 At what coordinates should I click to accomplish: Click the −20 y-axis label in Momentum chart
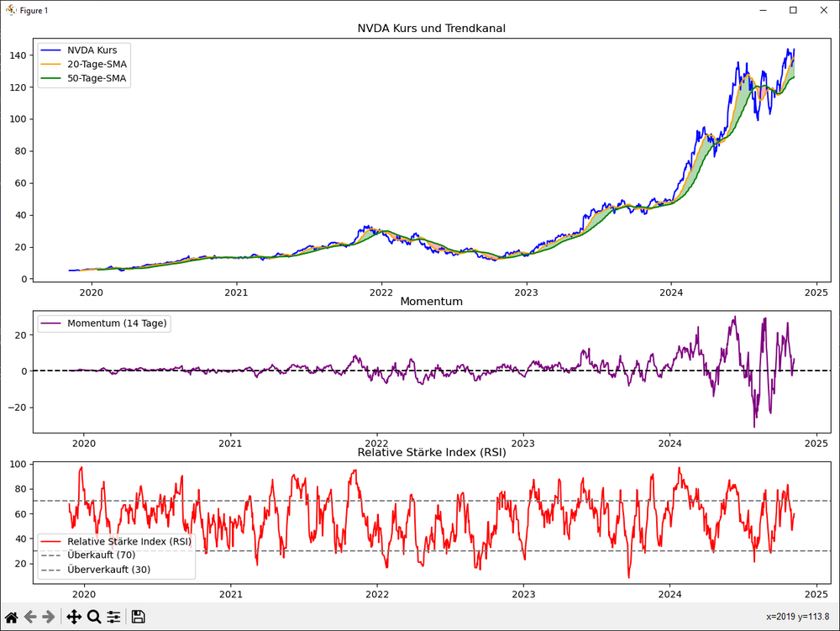[x=17, y=408]
